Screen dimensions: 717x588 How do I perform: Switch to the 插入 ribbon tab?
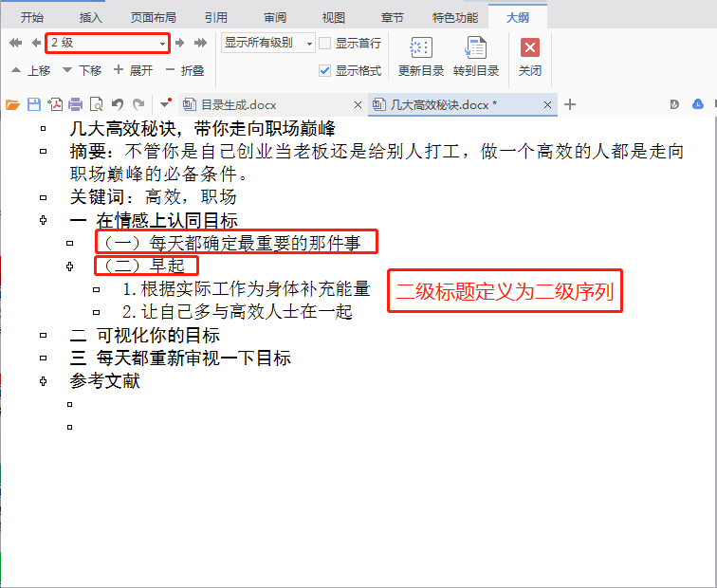90,18
